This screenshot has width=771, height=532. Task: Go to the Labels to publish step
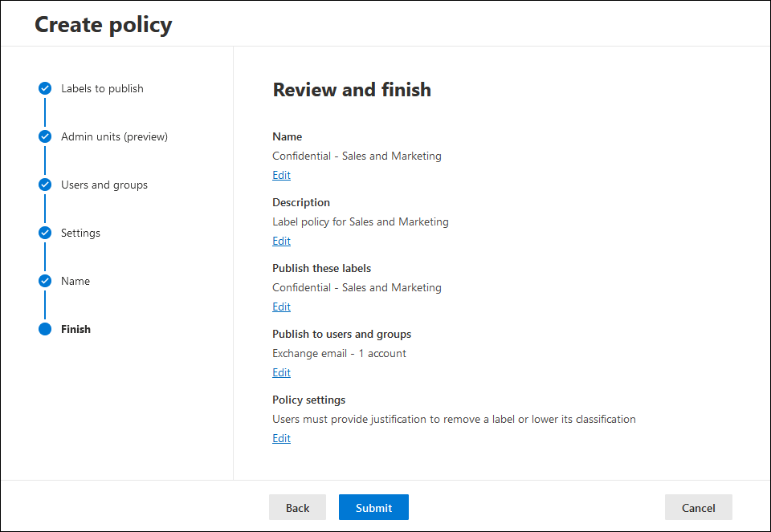pos(102,88)
